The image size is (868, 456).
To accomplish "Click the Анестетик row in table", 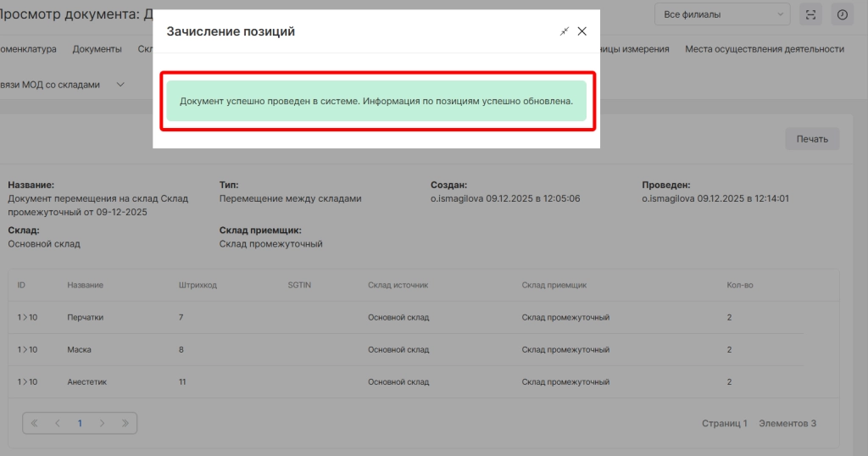I will click(x=86, y=382).
